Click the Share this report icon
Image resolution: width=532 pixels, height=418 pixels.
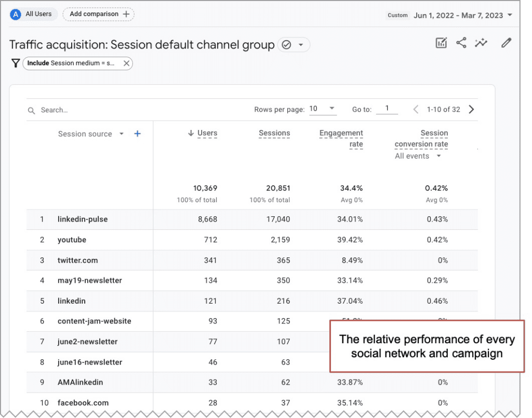pos(461,43)
